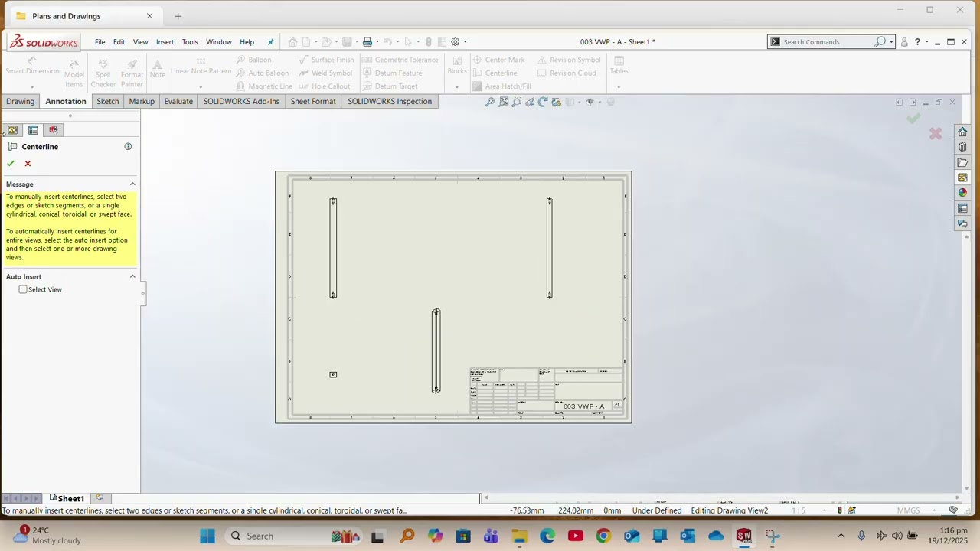Click the 1:5 sheet scale in status bar
Viewport: 980px width, 551px height.
pyautogui.click(x=799, y=510)
